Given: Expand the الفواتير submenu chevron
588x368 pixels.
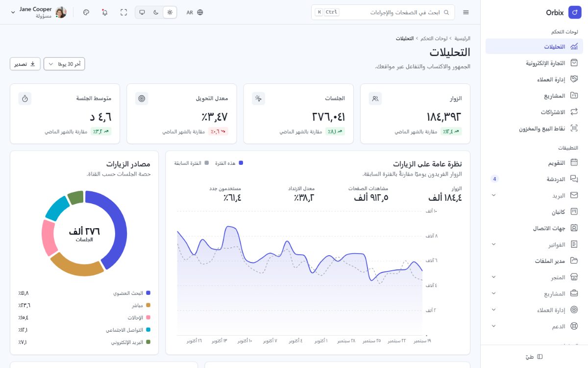Looking at the screenshot, I should pos(493,244).
